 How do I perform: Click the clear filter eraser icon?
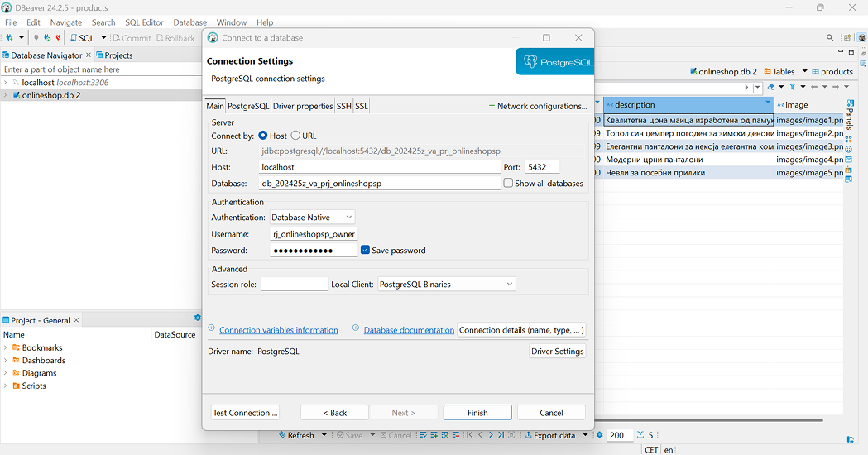[x=771, y=87]
